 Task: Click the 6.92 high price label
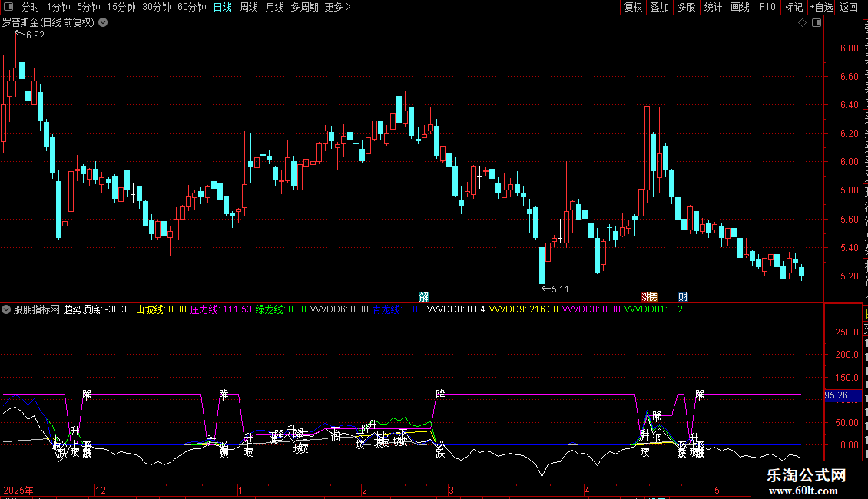(35, 35)
